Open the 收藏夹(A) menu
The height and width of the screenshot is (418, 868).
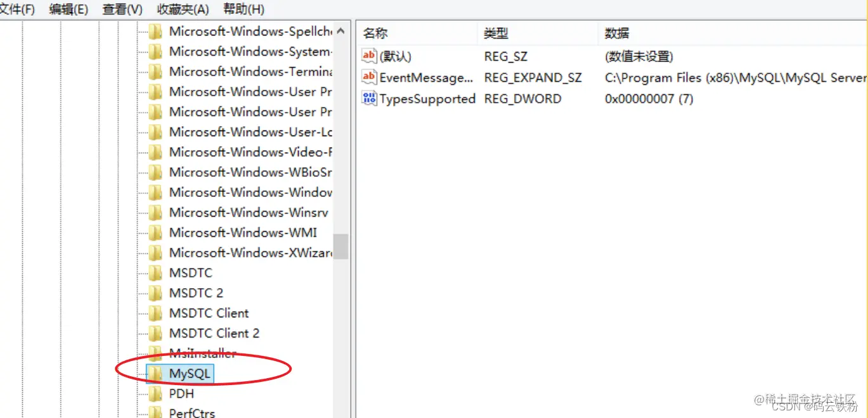(x=183, y=9)
